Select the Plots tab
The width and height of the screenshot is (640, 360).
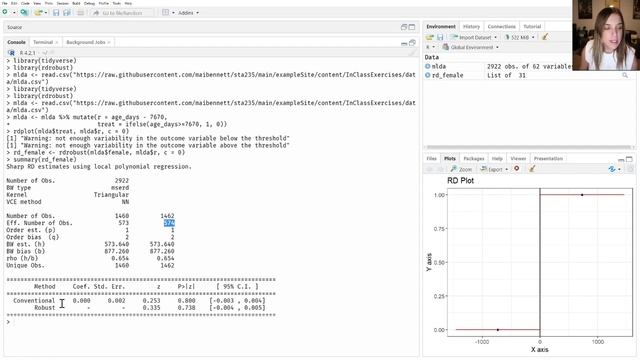[x=450, y=158]
